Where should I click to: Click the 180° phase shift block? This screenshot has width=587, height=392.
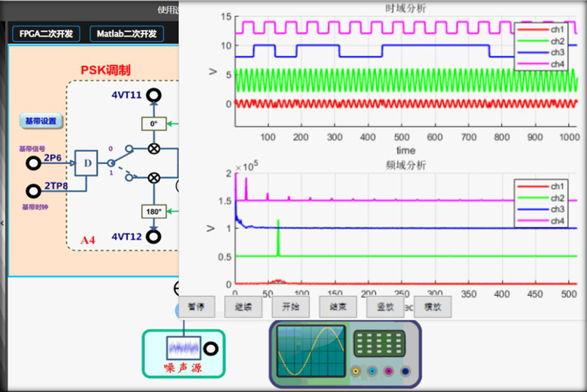[154, 210]
